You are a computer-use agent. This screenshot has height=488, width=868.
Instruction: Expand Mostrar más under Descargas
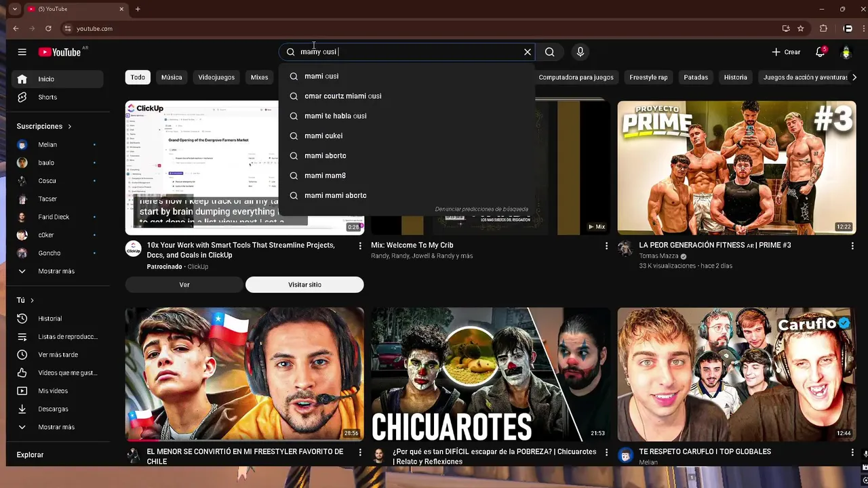pos(59,427)
